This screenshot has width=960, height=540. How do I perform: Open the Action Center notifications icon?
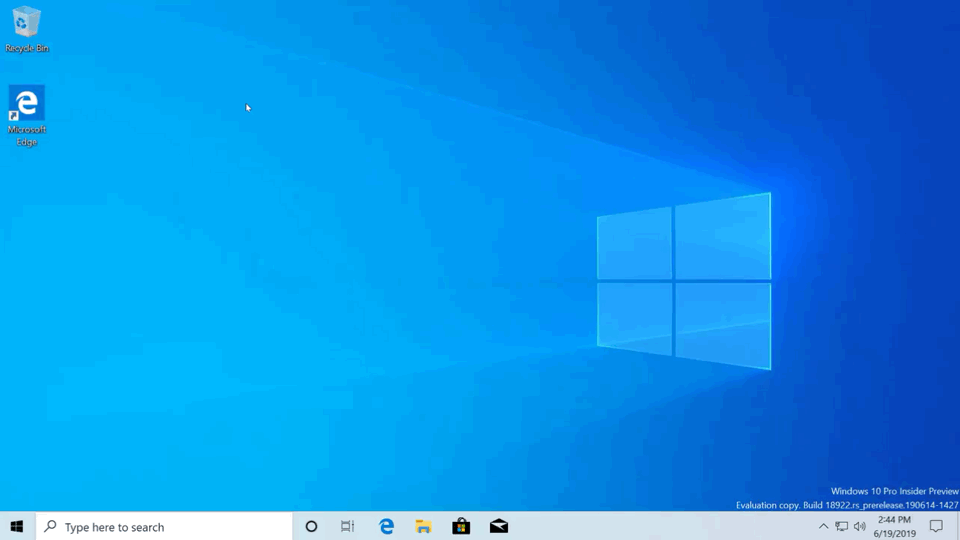936,527
